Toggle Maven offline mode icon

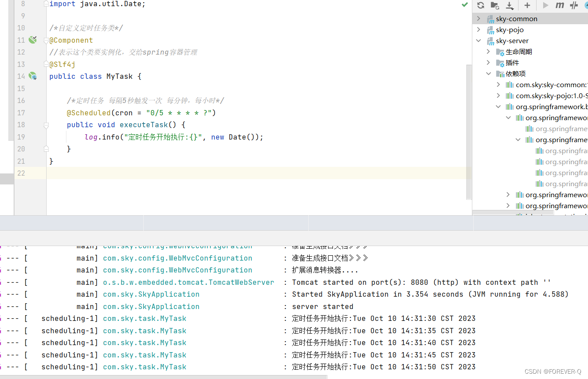(x=573, y=5)
